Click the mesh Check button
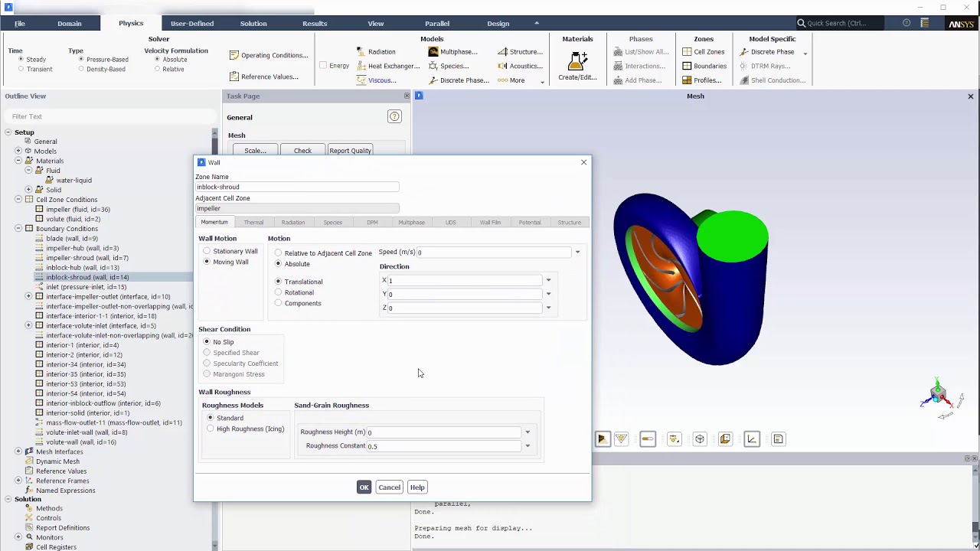The width and height of the screenshot is (980, 551). [x=302, y=151]
